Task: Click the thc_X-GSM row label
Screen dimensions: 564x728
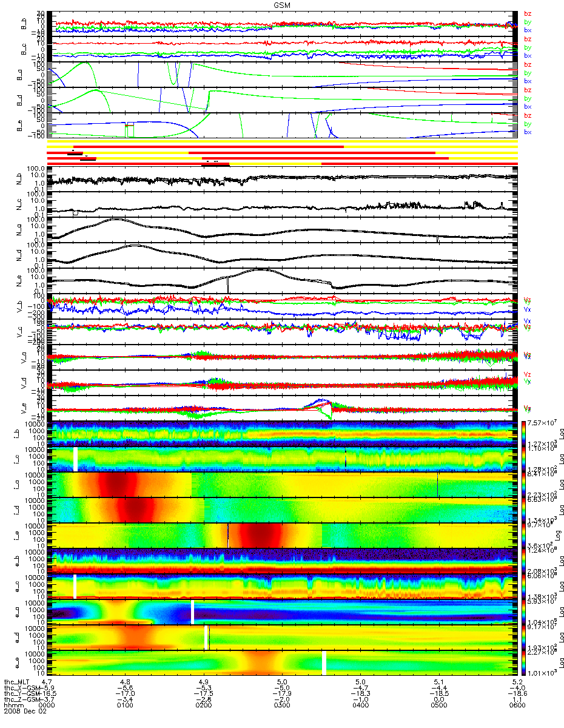Action: [x=22, y=687]
